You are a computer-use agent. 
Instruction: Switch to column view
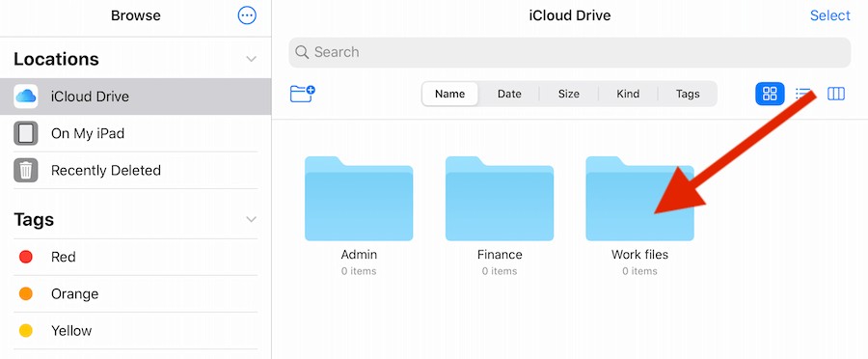pyautogui.click(x=836, y=94)
